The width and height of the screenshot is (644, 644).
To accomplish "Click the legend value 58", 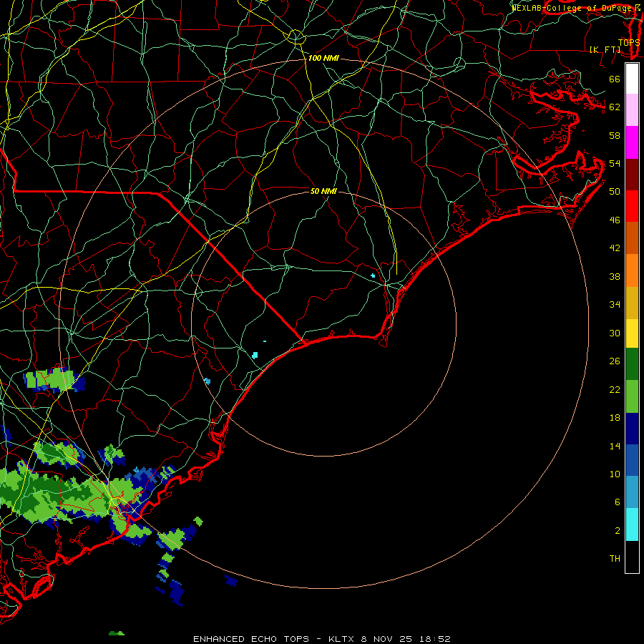I will (x=615, y=135).
